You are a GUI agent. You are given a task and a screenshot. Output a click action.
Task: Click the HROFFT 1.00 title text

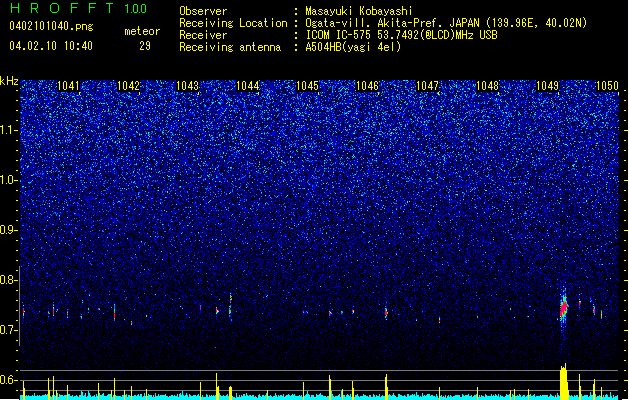(x=78, y=8)
